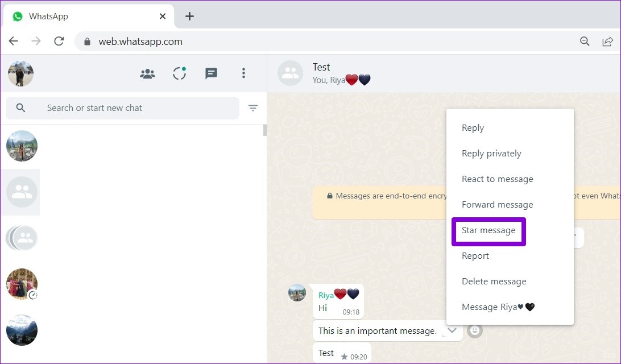The image size is (621, 364).
Task: Click your own profile photo in sidebar header
Action: (x=20, y=74)
